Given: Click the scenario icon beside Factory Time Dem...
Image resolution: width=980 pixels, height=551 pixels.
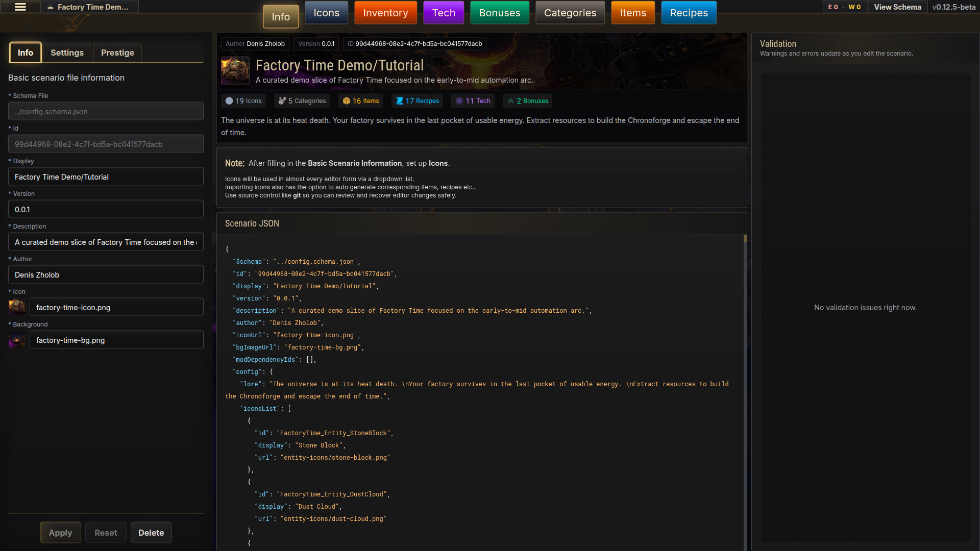Looking at the screenshot, I should [x=51, y=7].
